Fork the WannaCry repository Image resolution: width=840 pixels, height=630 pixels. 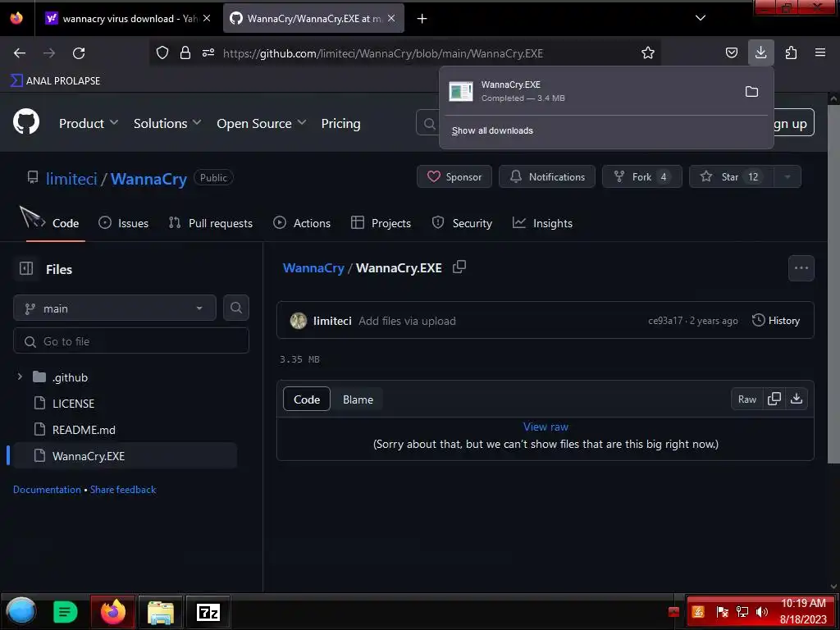point(641,177)
